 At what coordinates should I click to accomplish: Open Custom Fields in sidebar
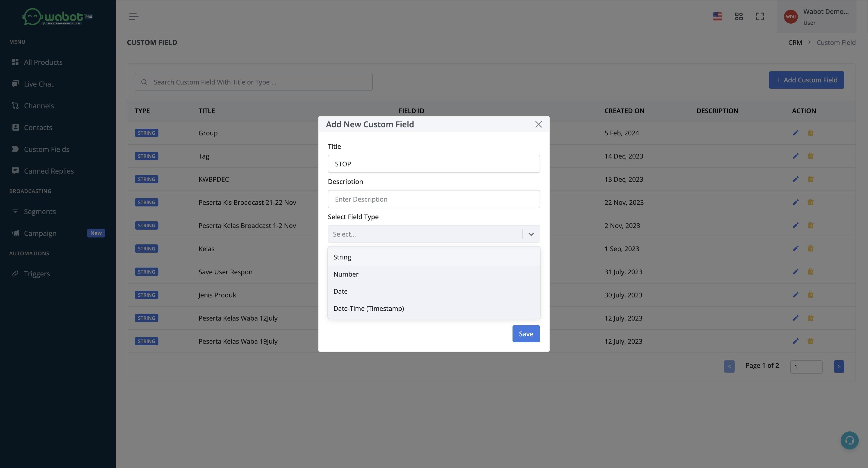(47, 149)
